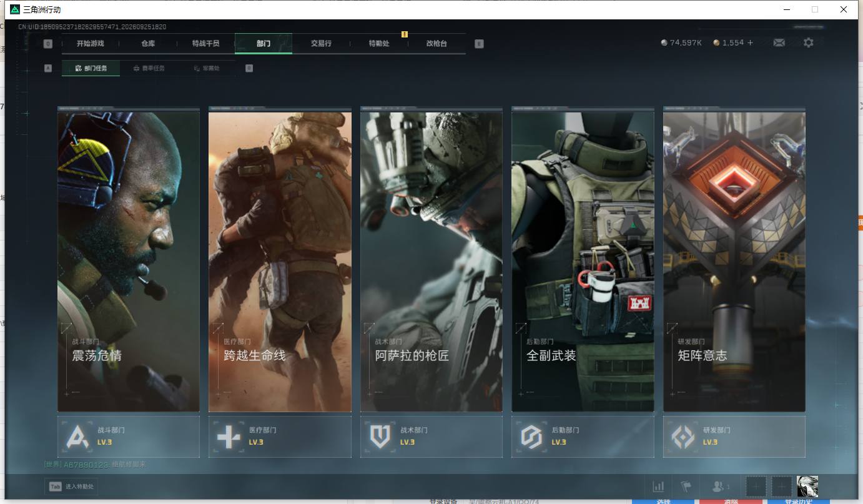Image resolution: width=863 pixels, height=504 pixels.
Task: Click the first empty squad slot
Action: (756, 487)
